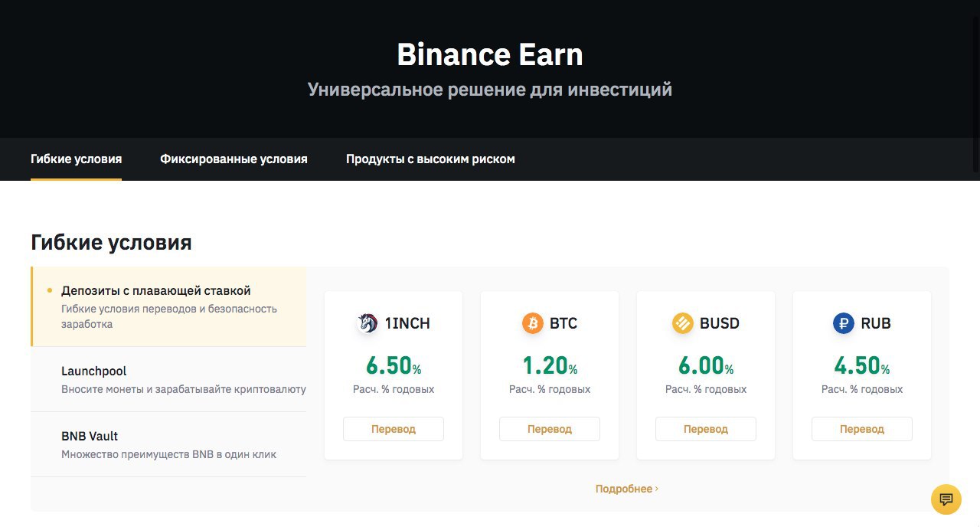This screenshot has width=980, height=527.
Task: Select Продукты с высоким риском tab
Action: pos(430,159)
